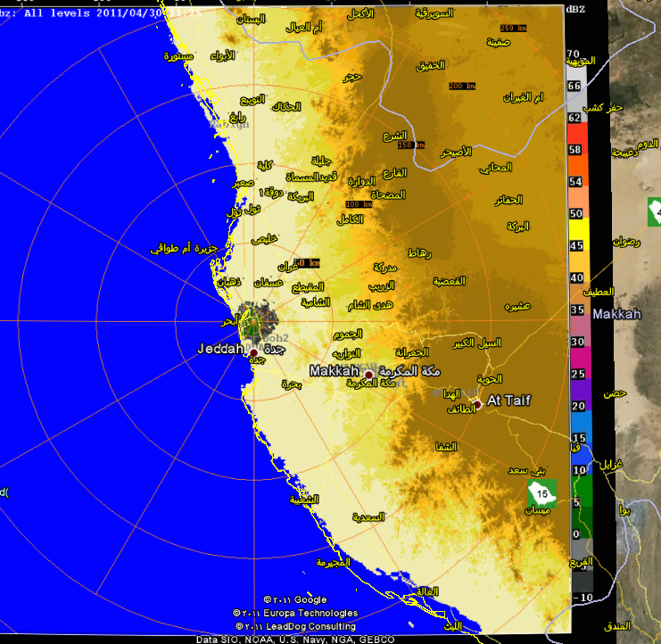The image size is (661, 644).
Task: Click the "Makkah" label next to the city dot
Action: 334,371
